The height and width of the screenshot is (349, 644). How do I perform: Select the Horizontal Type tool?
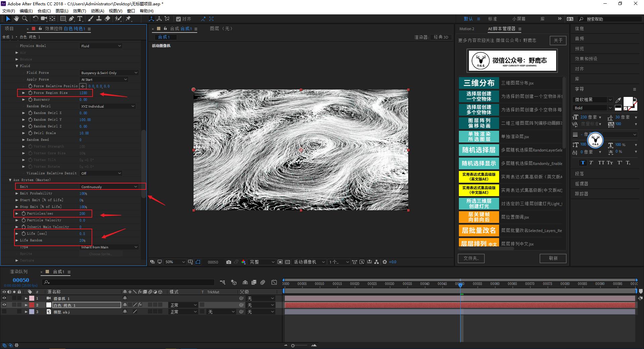point(80,19)
